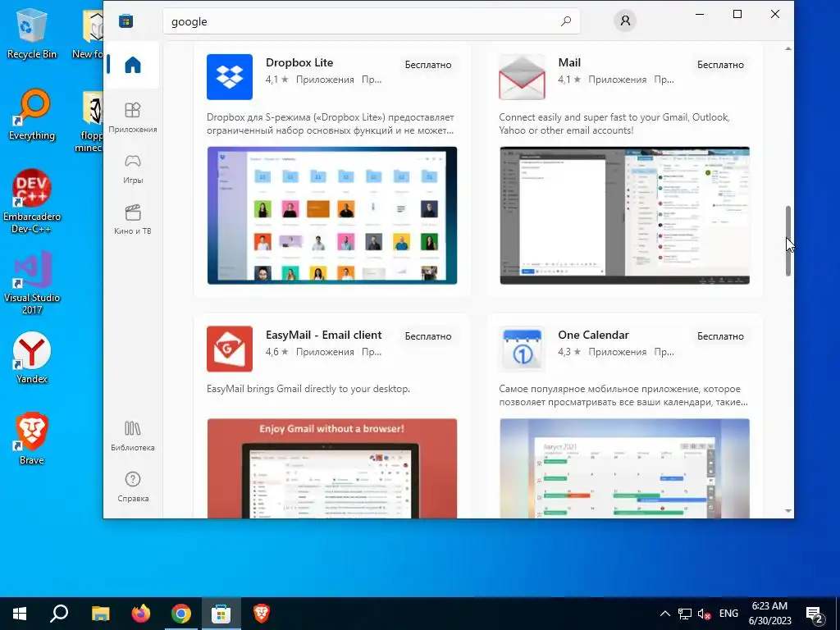Screen dimensions: 840x630
Task: Click the vertical scrollbar thumb
Action: [788, 240]
